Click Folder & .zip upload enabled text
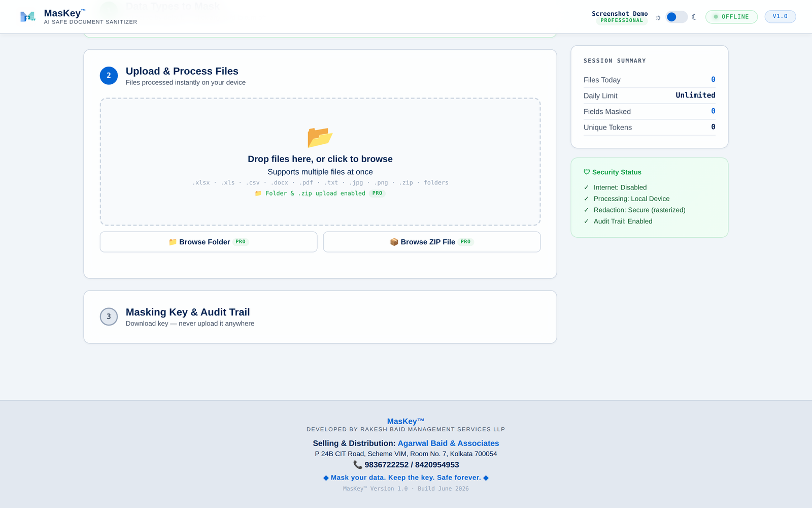 [x=315, y=193]
